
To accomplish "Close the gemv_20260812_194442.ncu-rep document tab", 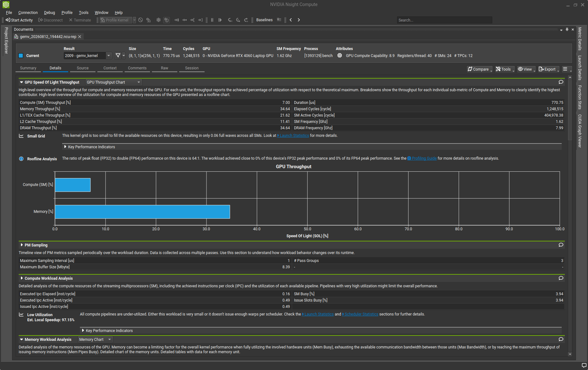I will tap(80, 37).
